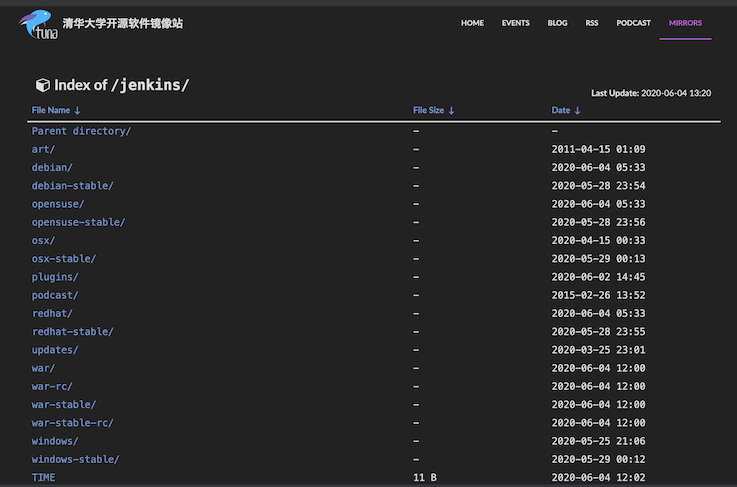Sort by File Size arrow
This screenshot has height=487, width=737.
(x=451, y=111)
